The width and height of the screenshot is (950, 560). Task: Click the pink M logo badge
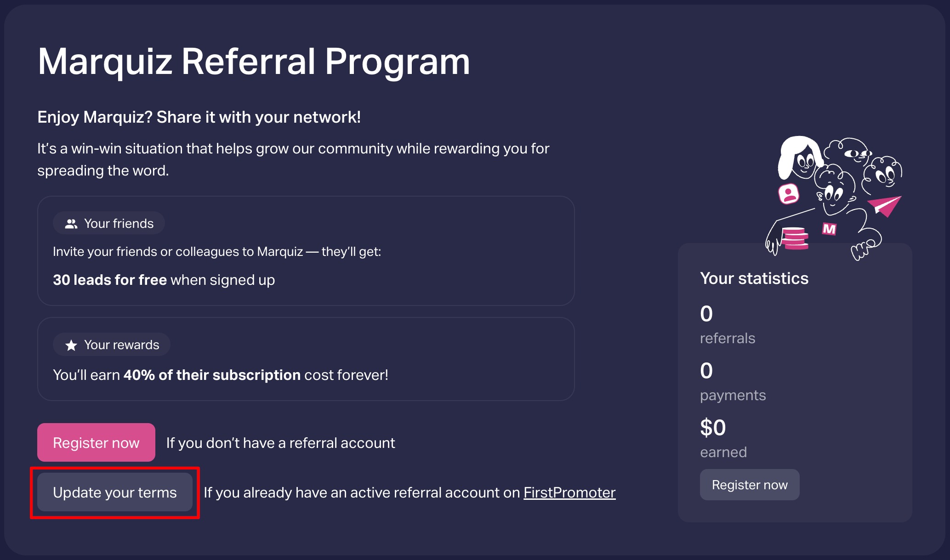pos(829,228)
